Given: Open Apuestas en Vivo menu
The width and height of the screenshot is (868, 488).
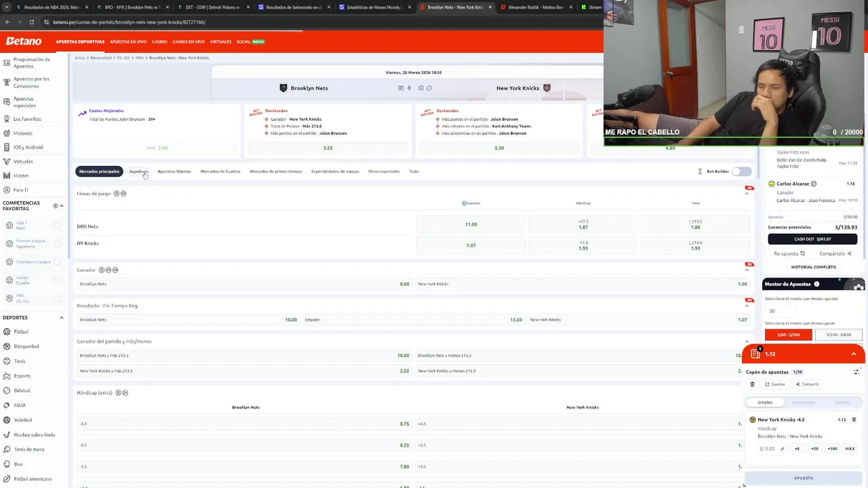Looking at the screenshot, I should click(128, 42).
